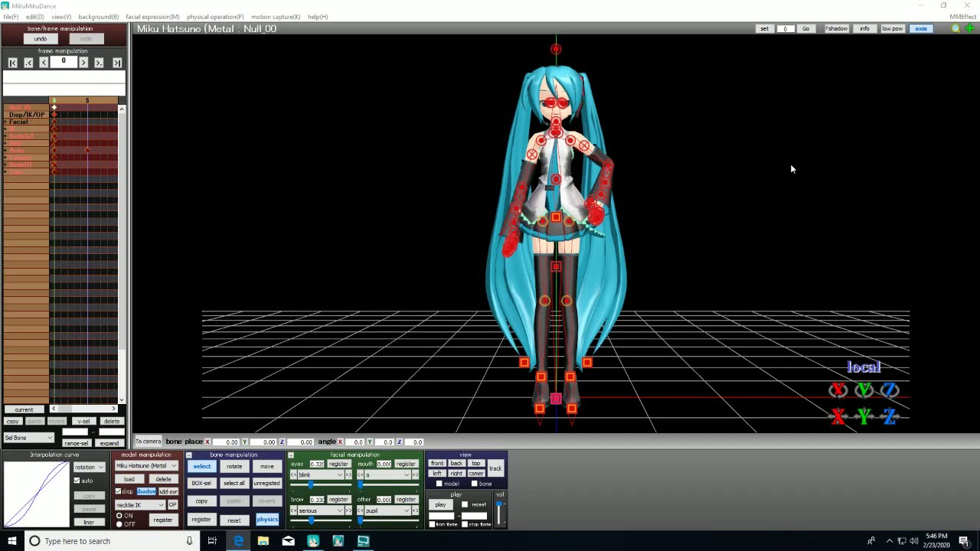Open Task View on the taskbar
Viewport: 980px width, 551px height.
212,541
